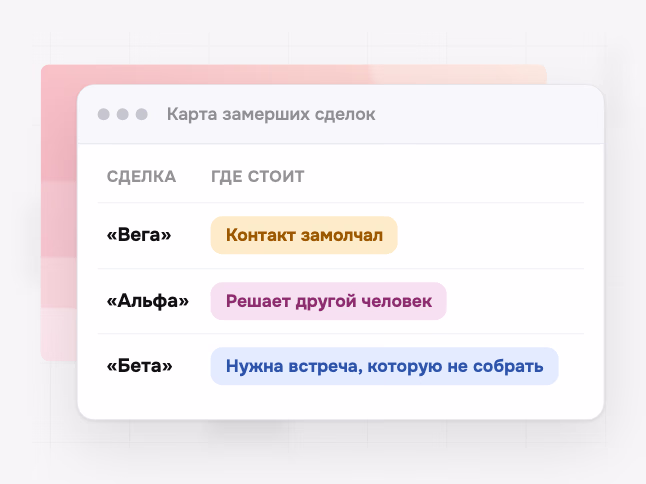The width and height of the screenshot is (646, 484).
Task: Click the "ГДЕ СТОИТ" column header
Action: pyautogui.click(x=257, y=177)
